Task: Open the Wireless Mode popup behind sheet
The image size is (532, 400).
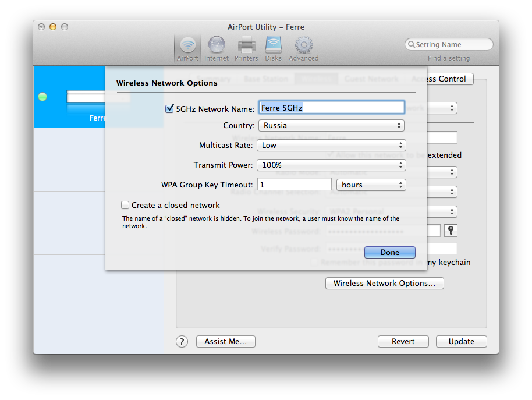Action: [x=452, y=108]
